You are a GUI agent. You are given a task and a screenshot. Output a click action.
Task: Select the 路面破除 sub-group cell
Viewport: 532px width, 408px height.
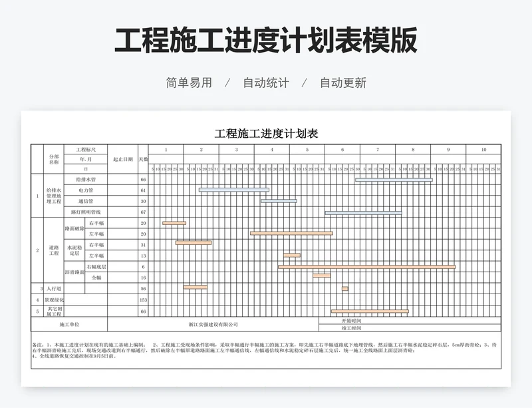click(74, 228)
